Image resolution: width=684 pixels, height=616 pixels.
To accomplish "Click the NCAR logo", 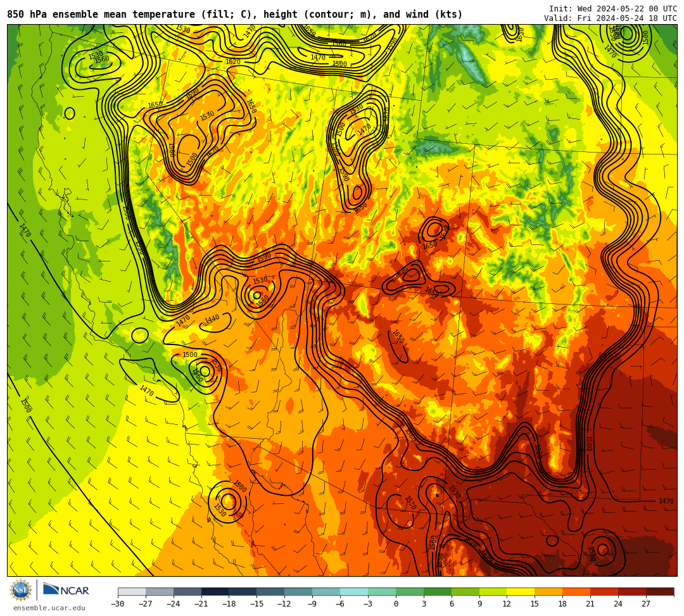I will pyautogui.click(x=66, y=590).
